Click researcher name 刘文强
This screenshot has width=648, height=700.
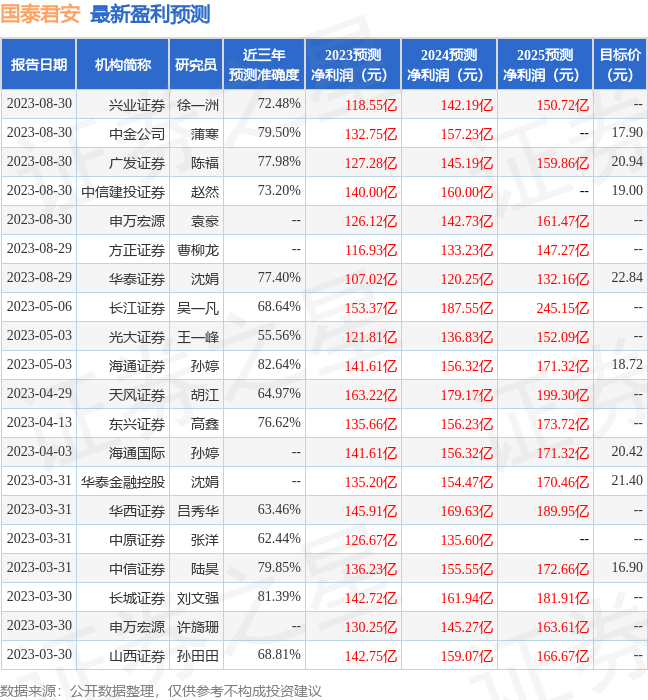pos(198,599)
